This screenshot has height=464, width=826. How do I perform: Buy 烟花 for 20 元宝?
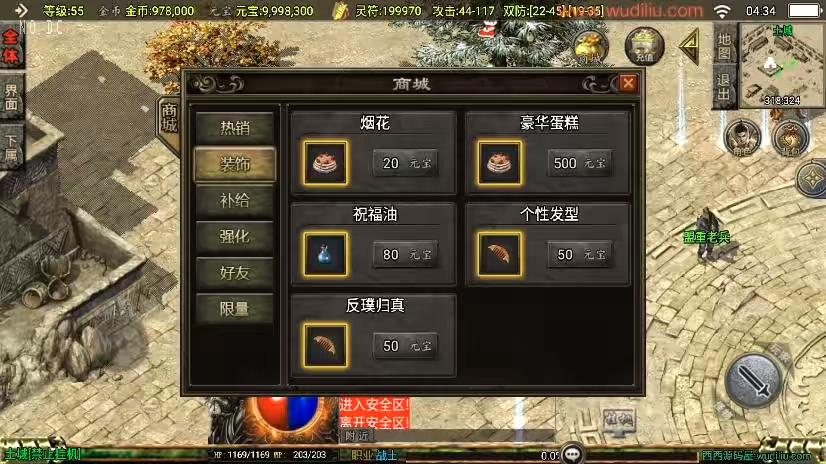405,163
